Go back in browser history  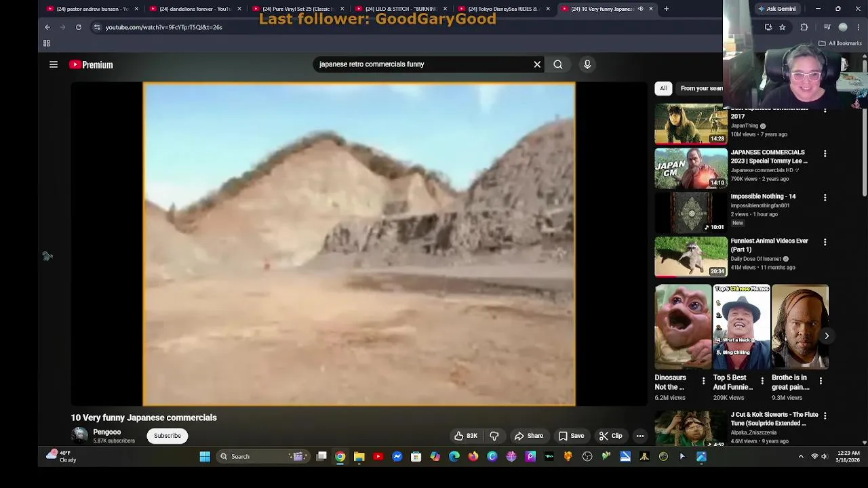click(x=47, y=27)
